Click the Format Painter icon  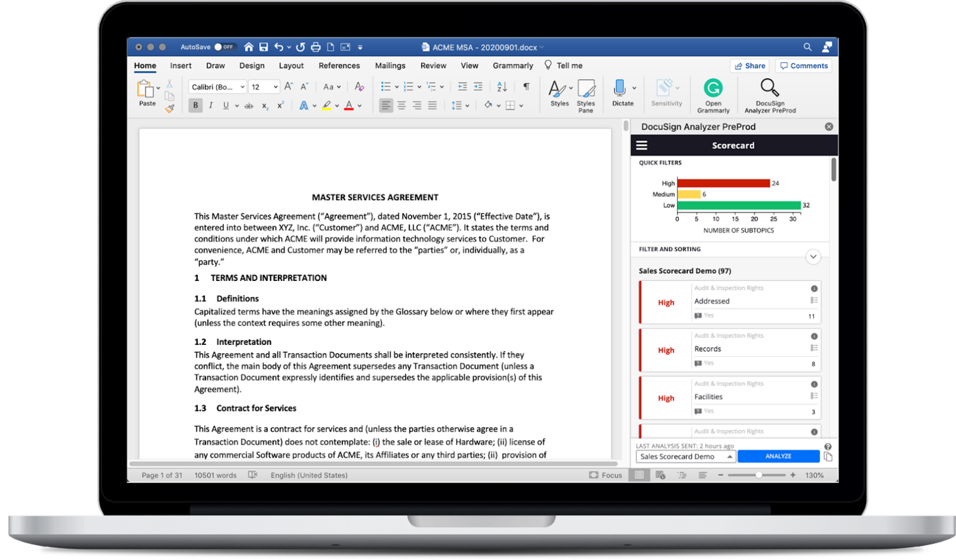click(x=169, y=109)
